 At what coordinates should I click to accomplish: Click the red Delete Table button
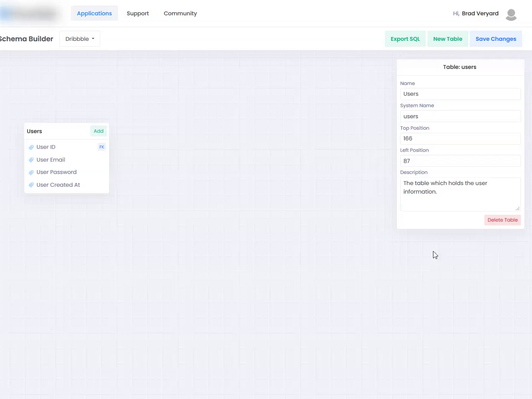click(502, 220)
